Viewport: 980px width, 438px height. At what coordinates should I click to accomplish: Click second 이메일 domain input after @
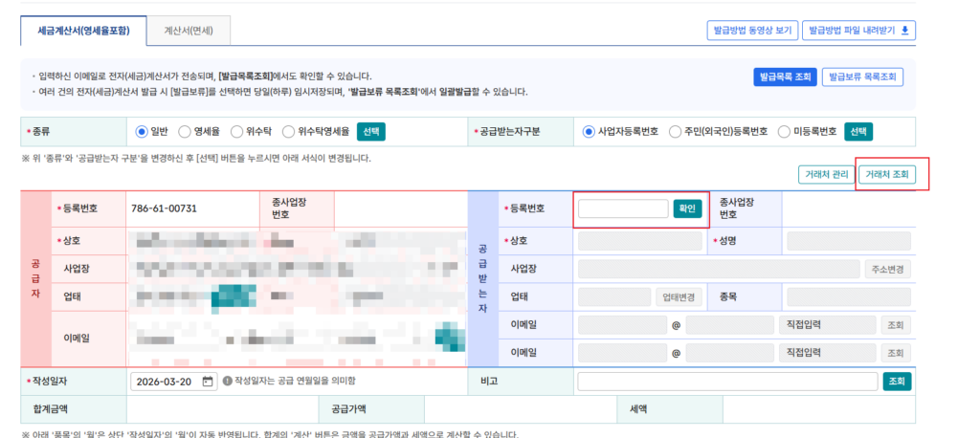tap(730, 353)
